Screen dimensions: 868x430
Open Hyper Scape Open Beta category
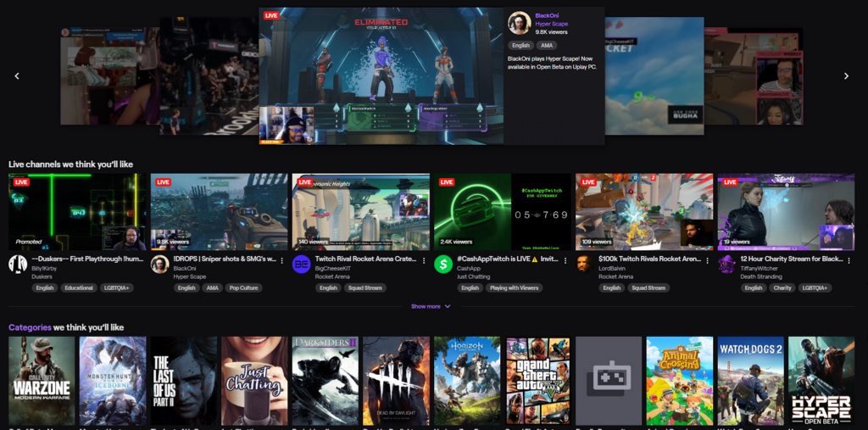coord(821,381)
